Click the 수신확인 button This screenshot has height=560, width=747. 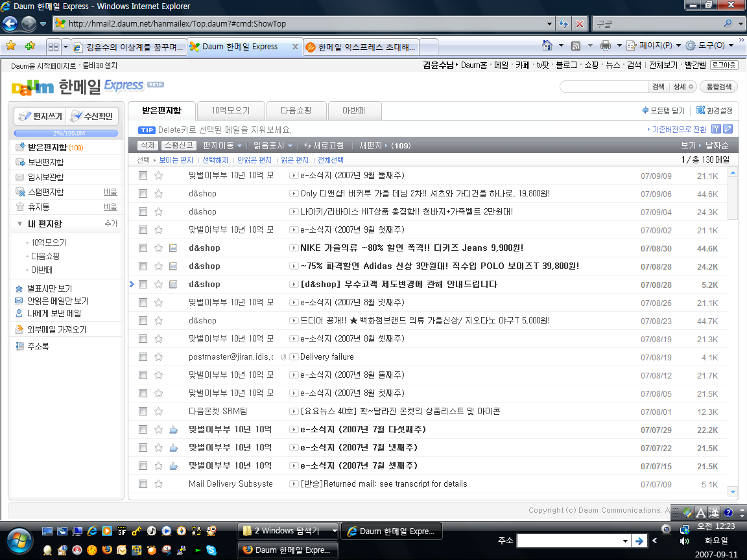(x=92, y=116)
